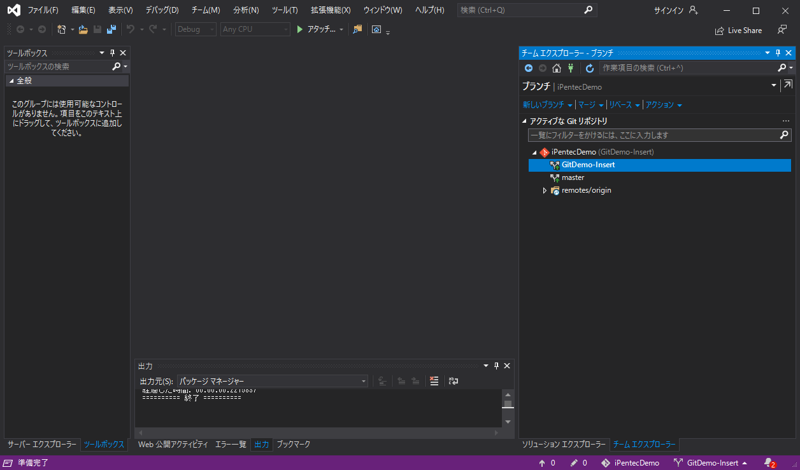Click the Sign in link
800x470 pixels.
[x=668, y=10]
